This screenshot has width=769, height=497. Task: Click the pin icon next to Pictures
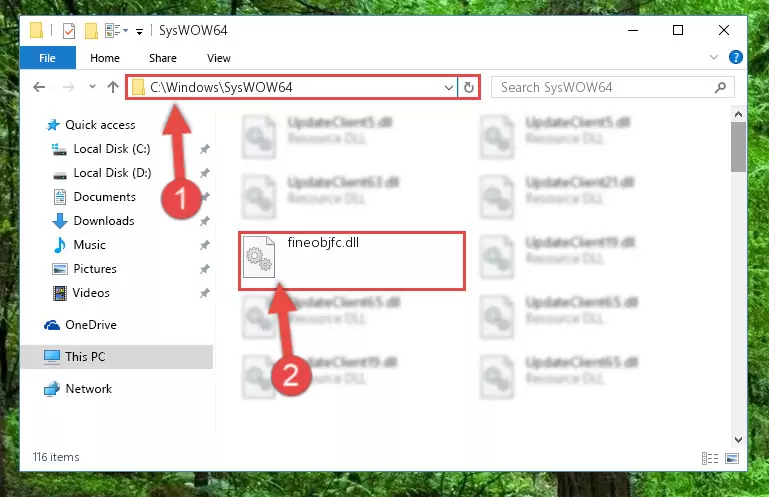pos(205,269)
